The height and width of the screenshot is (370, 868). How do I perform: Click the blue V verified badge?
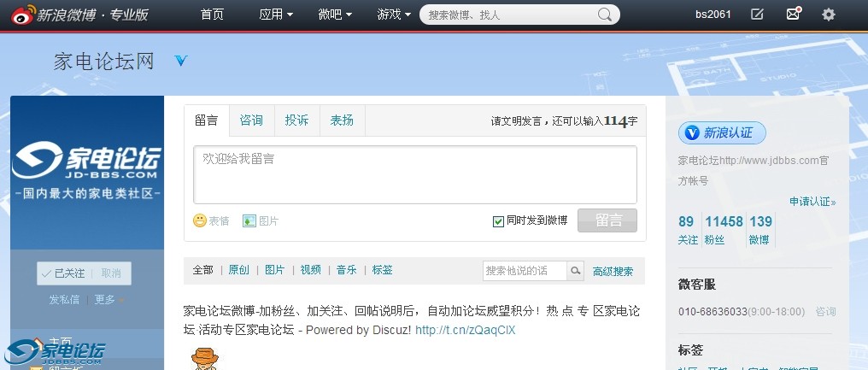181,61
